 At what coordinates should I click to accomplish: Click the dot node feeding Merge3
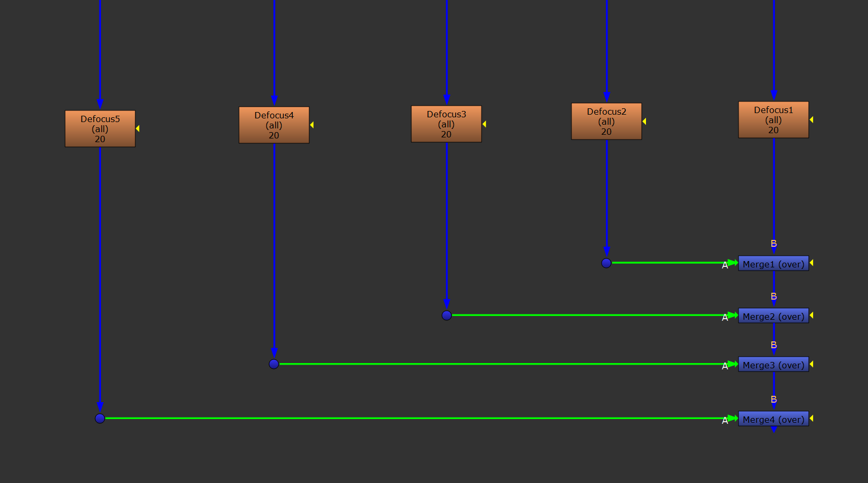pyautogui.click(x=274, y=364)
